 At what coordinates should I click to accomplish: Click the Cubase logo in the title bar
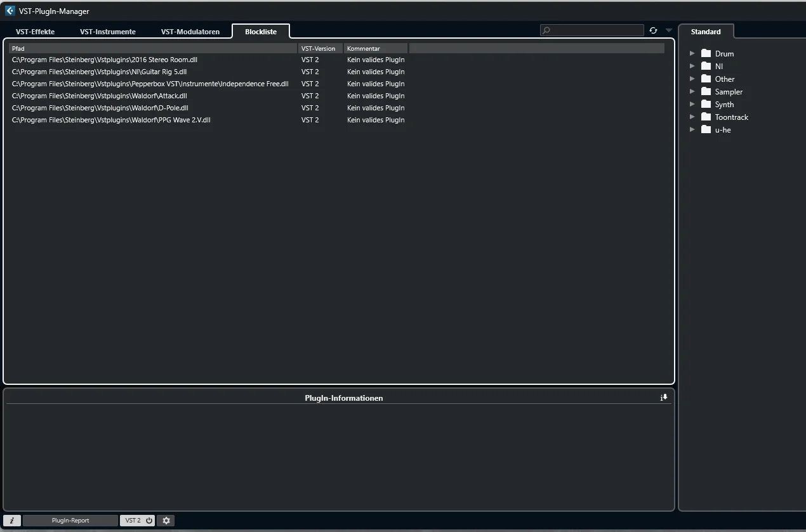click(x=10, y=11)
